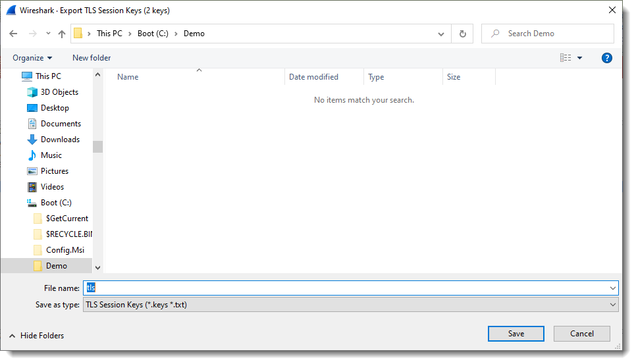Refresh the Demo folder view

click(462, 34)
